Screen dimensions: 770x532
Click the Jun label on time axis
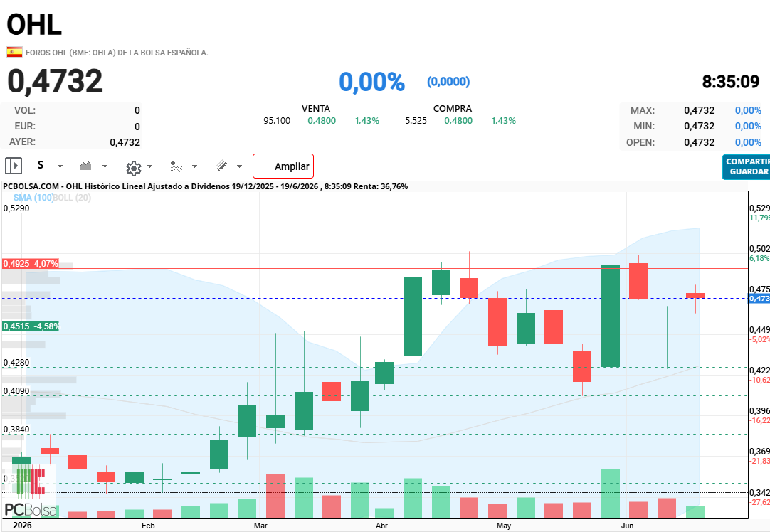tap(627, 526)
